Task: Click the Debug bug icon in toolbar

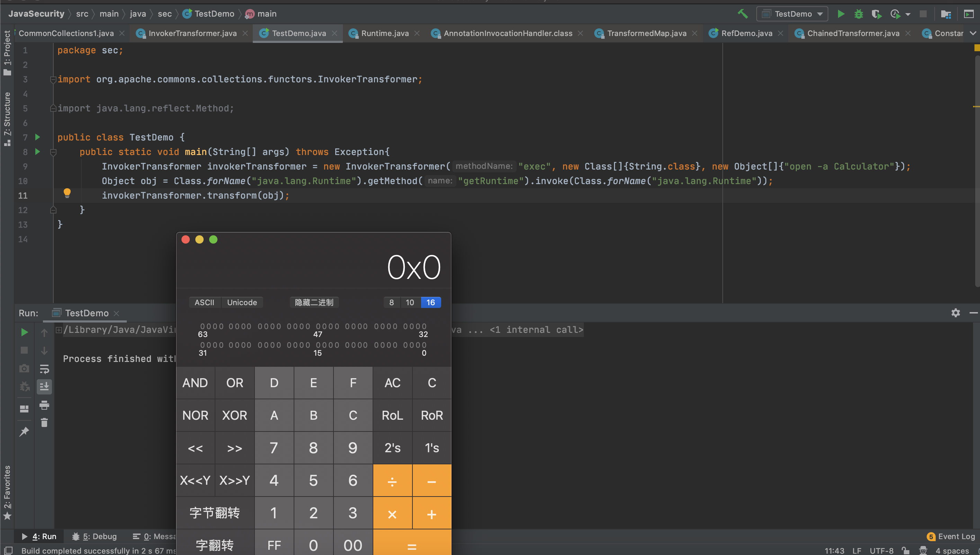Action: click(x=858, y=14)
